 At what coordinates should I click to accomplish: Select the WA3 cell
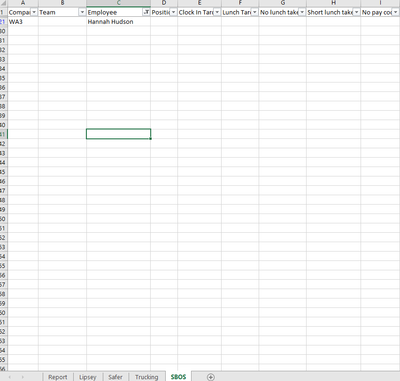pyautogui.click(x=23, y=22)
